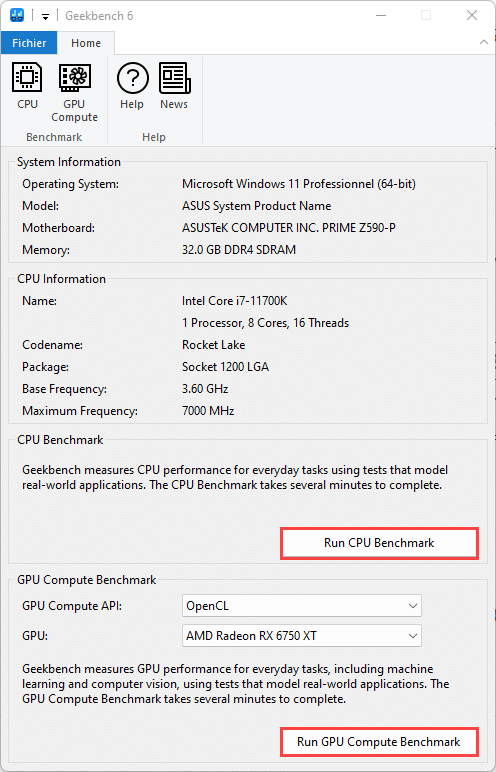Viewport: 496px width, 772px height.
Task: Click Run GPU Compute Benchmark button
Action: (379, 742)
